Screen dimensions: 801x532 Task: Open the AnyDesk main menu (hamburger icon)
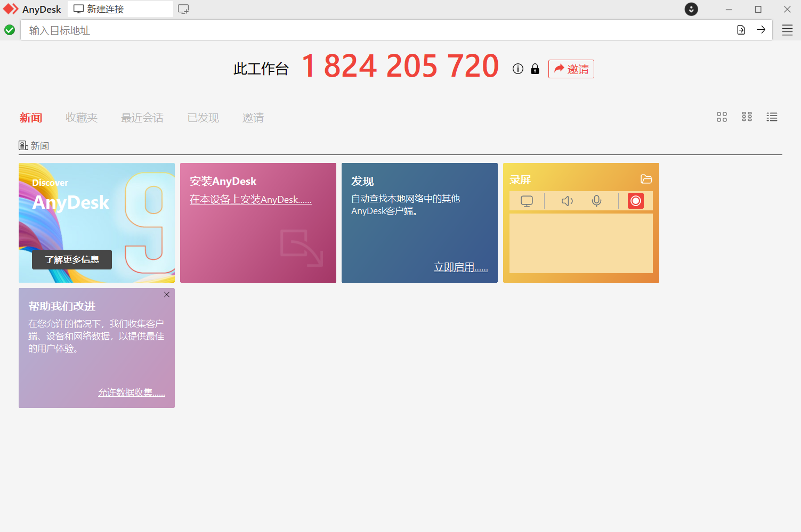pyautogui.click(x=787, y=30)
